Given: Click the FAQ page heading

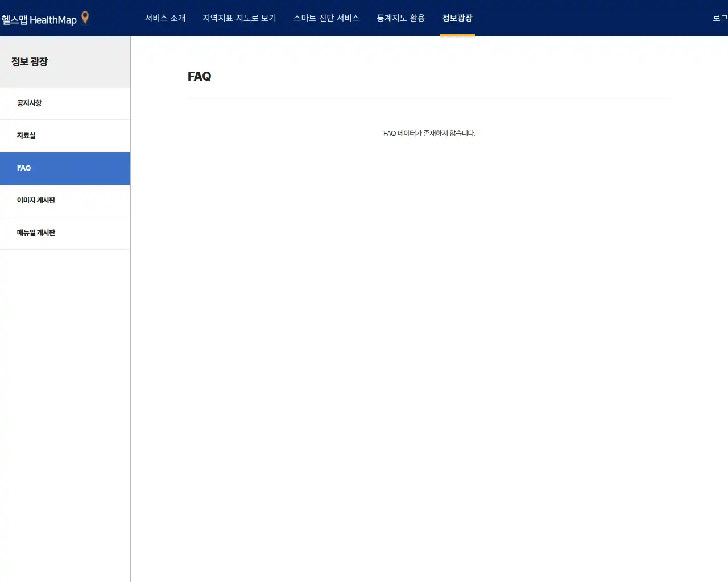Looking at the screenshot, I should pyautogui.click(x=199, y=77).
